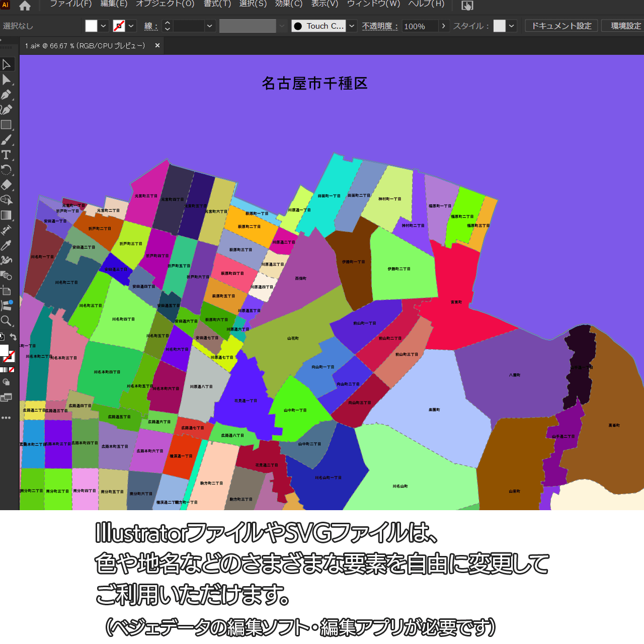Viewport: 644px width, 644px height.
Task: Select the Pen tool
Action: [7, 95]
